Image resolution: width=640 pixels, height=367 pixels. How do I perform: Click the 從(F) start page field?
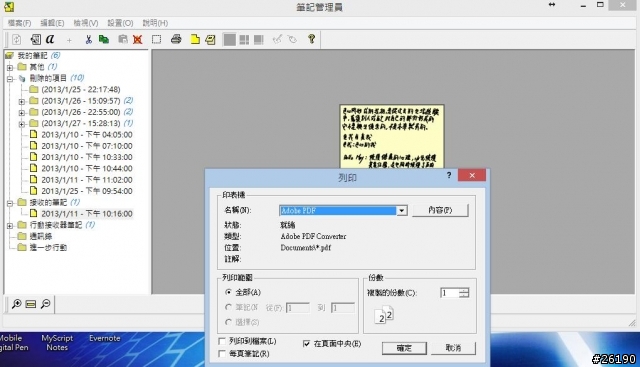[x=298, y=308]
